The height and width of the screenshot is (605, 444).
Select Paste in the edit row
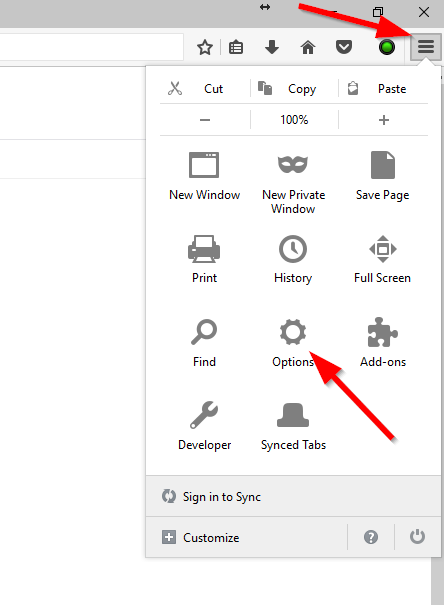click(x=383, y=89)
